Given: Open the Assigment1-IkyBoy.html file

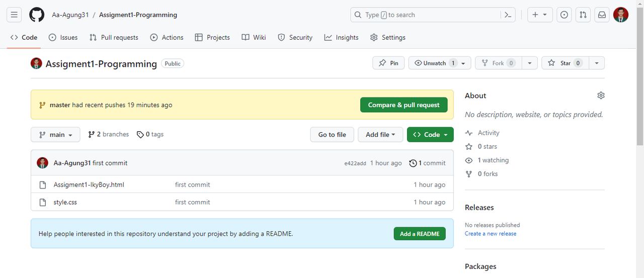Looking at the screenshot, I should point(89,184).
